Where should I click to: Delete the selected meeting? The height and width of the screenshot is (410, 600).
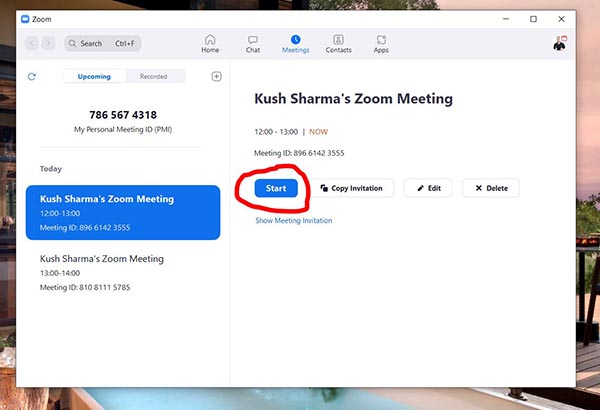[x=491, y=188]
